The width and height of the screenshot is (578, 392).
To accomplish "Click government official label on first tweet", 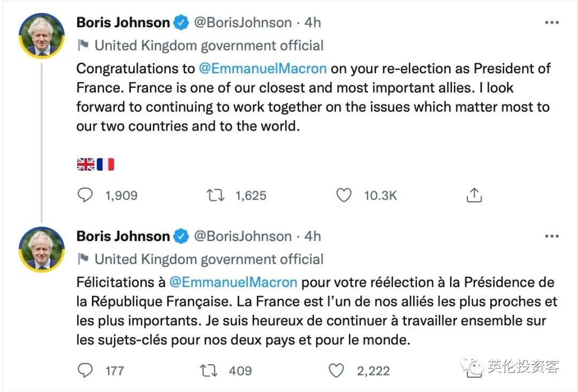I will 209,46.
